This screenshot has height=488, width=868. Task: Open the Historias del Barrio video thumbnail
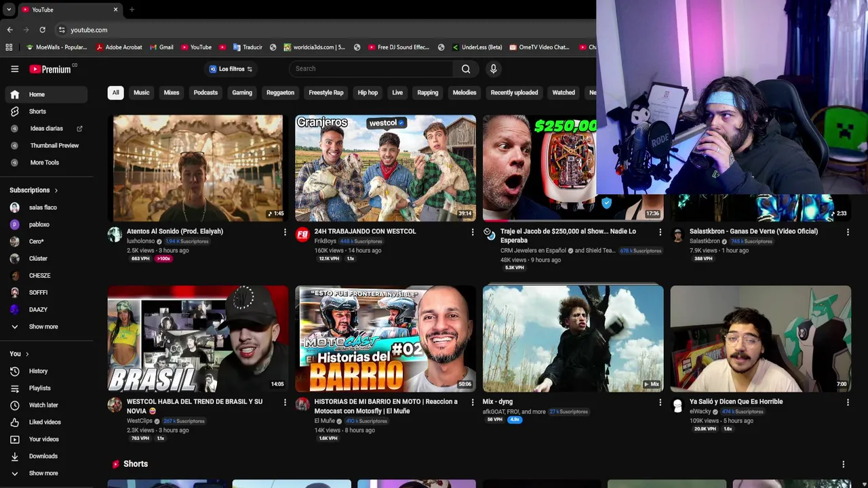point(385,339)
